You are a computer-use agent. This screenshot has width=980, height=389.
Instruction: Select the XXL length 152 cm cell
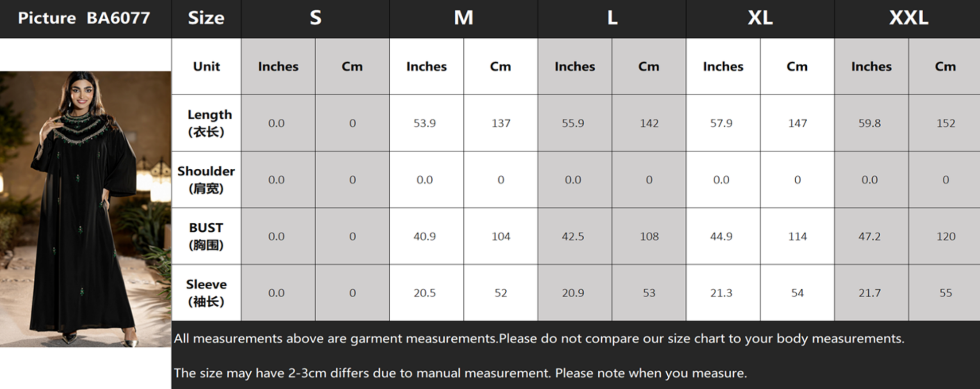click(x=945, y=123)
